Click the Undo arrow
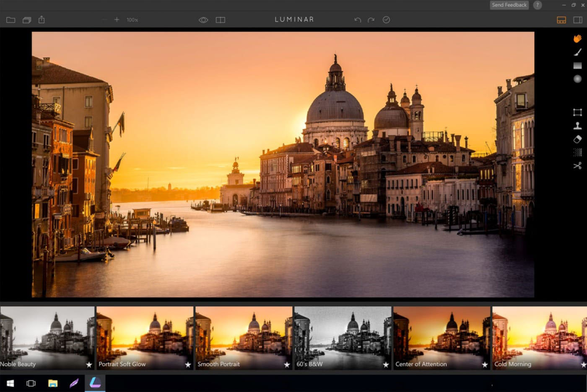Viewport: 587px width, 392px height. pos(357,20)
